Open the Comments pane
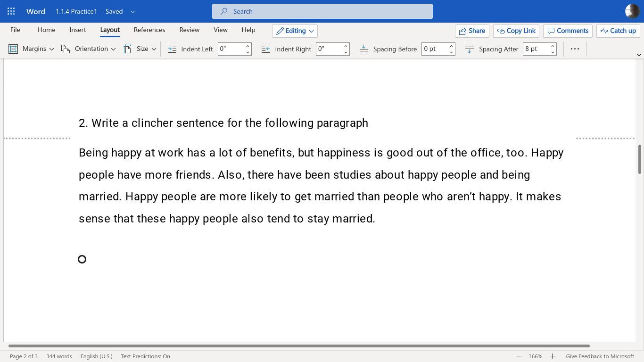Viewport: 644px width, 362px height. coord(568,31)
